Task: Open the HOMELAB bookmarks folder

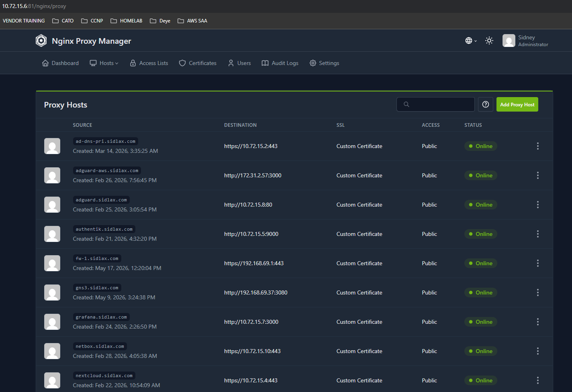Action: (127, 21)
